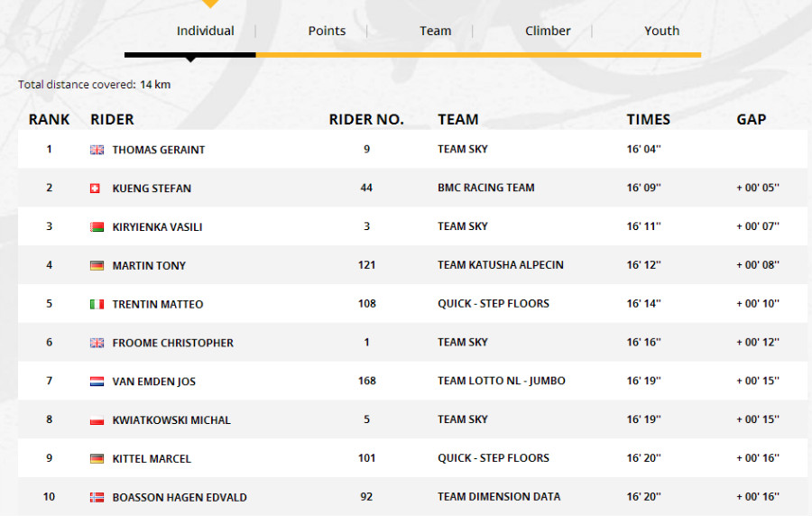Open rider THOMAS GERAINT
Viewport: 812px width, 516px height.
click(x=159, y=150)
